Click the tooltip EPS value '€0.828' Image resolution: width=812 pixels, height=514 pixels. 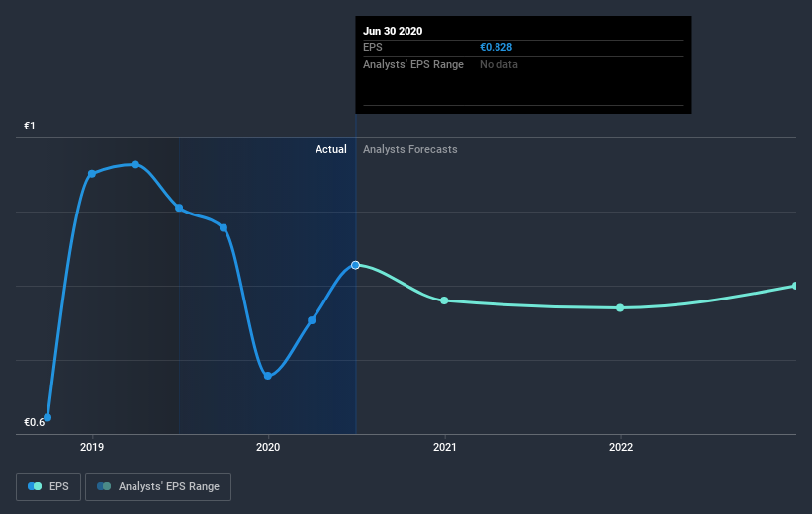point(496,47)
